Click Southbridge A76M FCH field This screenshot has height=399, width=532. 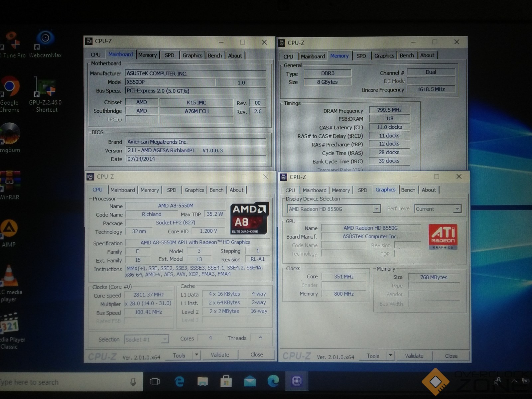[x=197, y=111]
